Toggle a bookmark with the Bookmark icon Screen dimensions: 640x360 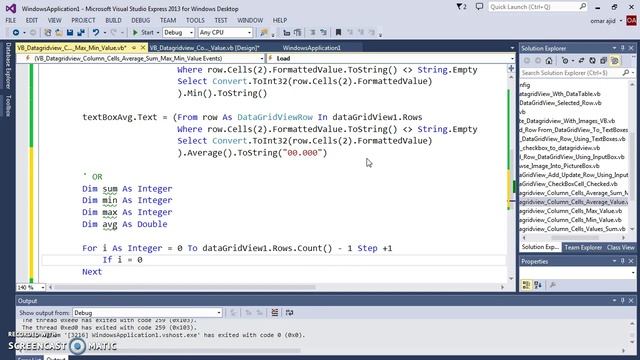click(x=338, y=33)
